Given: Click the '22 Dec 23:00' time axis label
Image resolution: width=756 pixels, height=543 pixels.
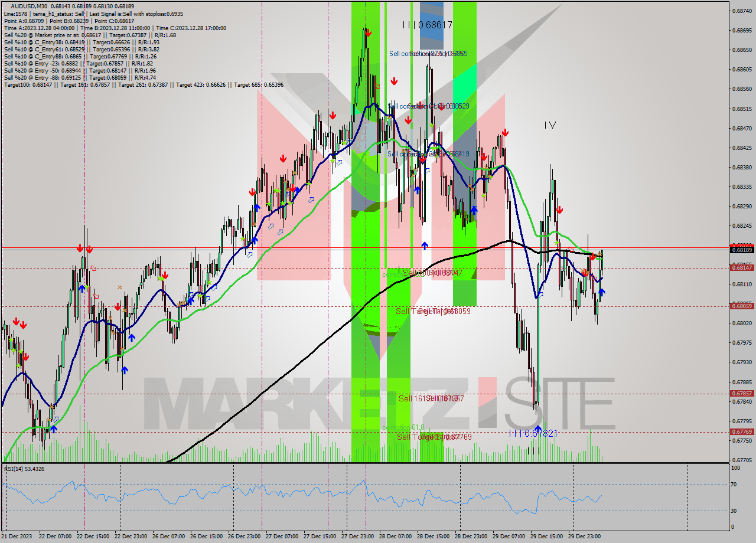Looking at the screenshot, I should point(132,537).
